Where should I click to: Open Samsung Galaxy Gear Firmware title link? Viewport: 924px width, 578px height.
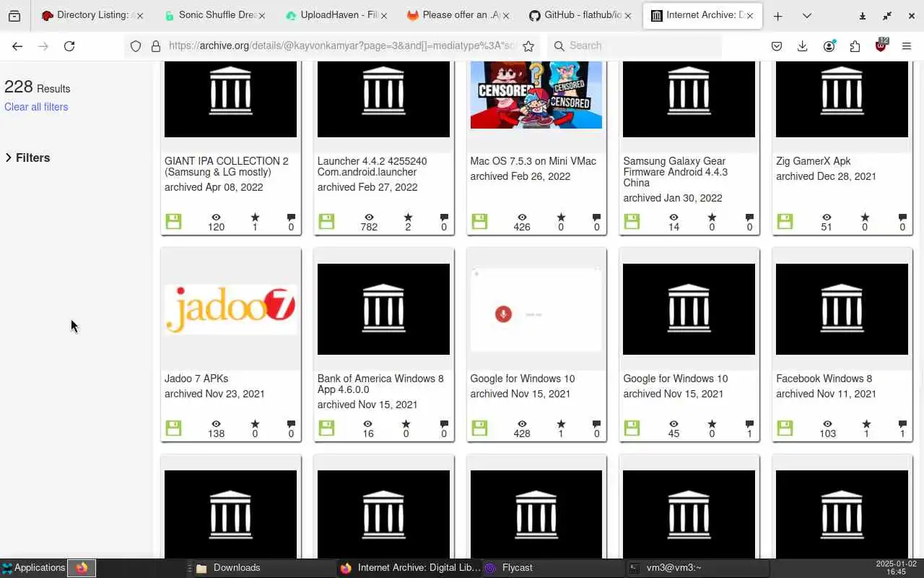pyautogui.click(x=676, y=172)
